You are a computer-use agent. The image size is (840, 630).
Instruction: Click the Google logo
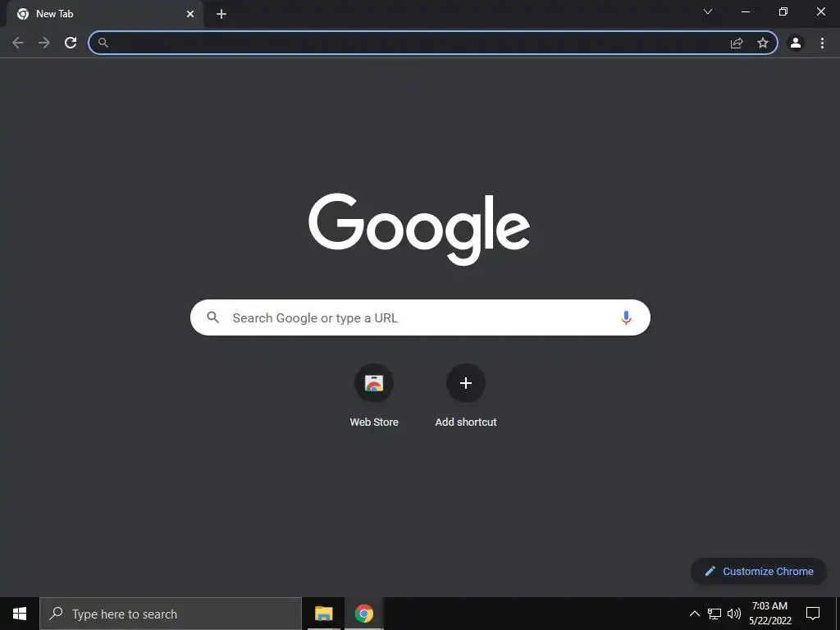coord(419,229)
